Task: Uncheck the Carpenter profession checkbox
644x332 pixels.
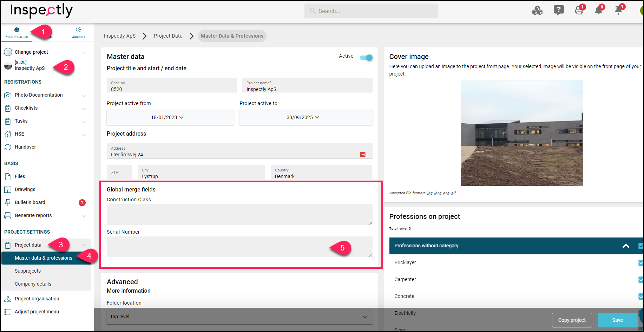Action: (641, 280)
